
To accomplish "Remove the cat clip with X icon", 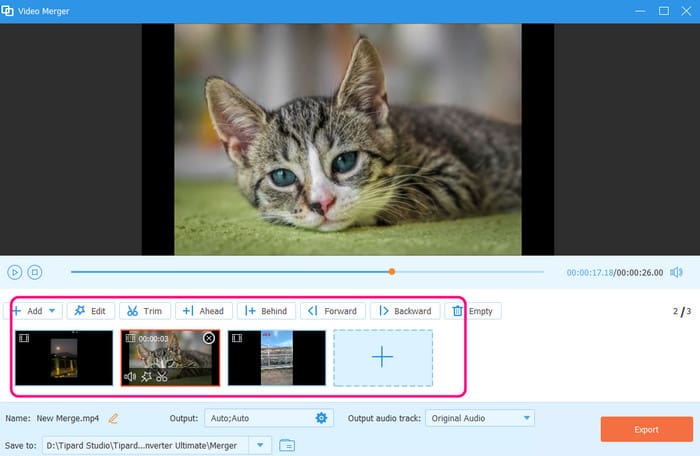I will 208,338.
